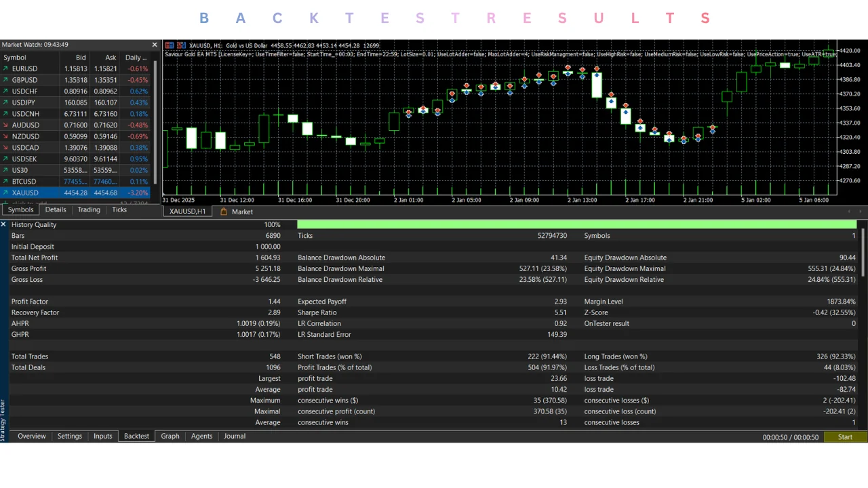Click the USDSEK ask value 9.61144
This screenshot has height=488, width=868.
click(105, 159)
